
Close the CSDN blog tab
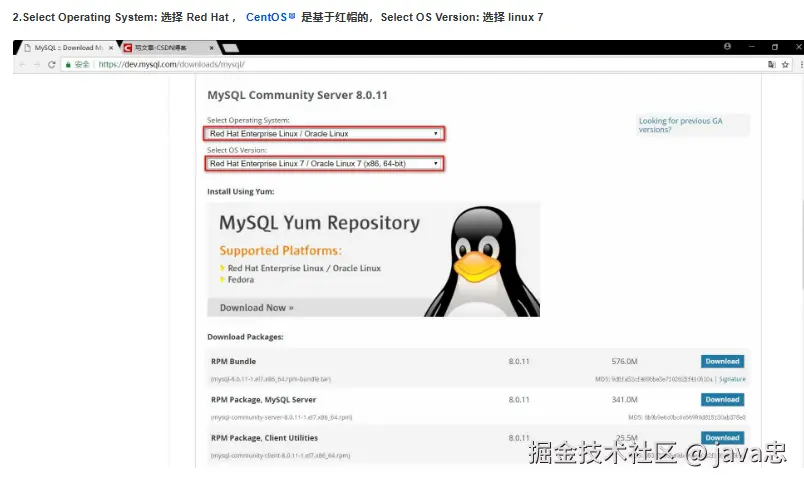[211, 48]
